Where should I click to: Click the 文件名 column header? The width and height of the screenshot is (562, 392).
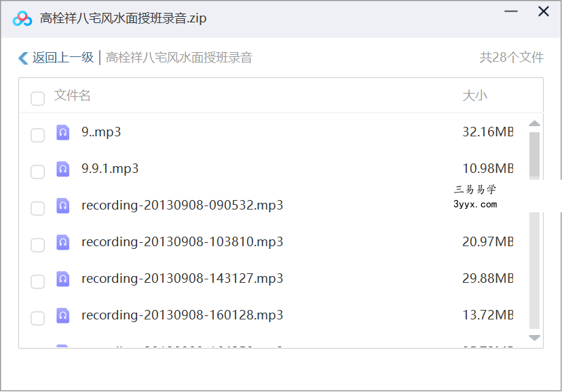coord(72,95)
